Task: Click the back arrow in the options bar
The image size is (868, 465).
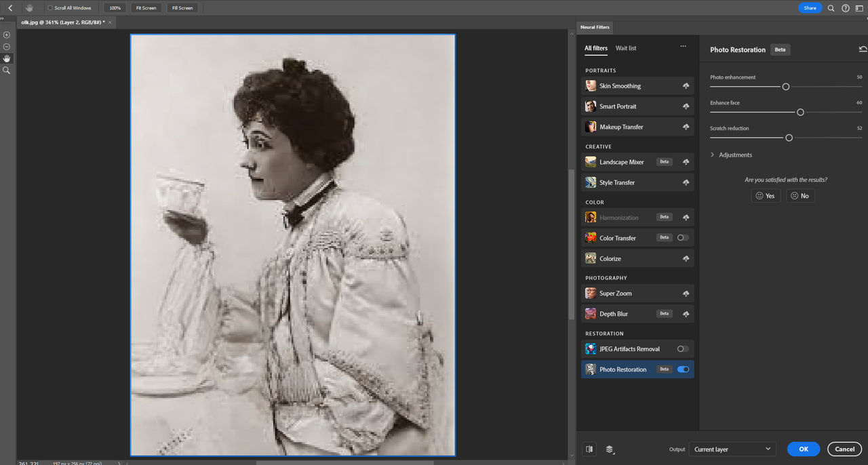Action: (10, 8)
